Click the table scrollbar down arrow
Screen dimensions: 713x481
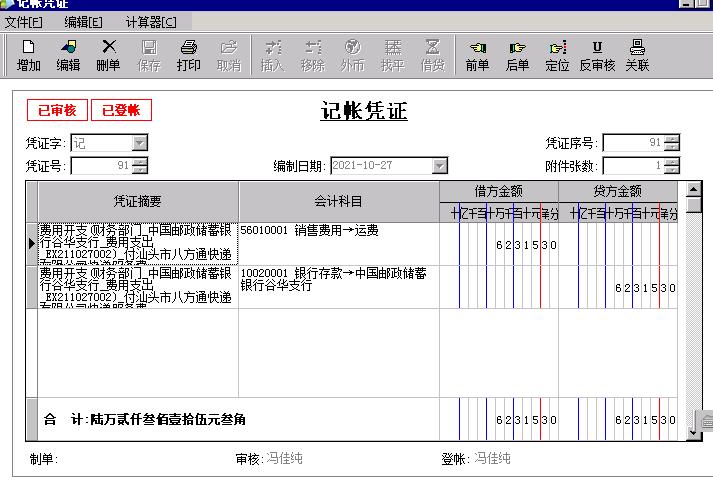(x=695, y=433)
